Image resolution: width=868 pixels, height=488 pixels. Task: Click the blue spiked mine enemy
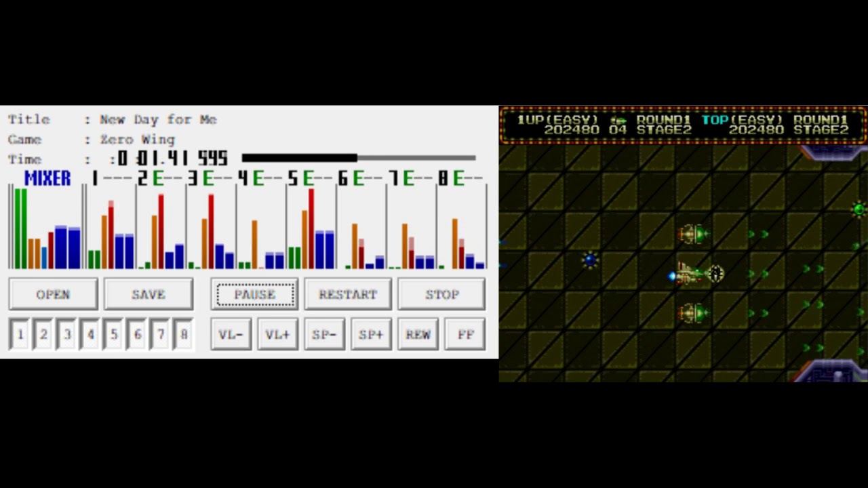pos(590,260)
